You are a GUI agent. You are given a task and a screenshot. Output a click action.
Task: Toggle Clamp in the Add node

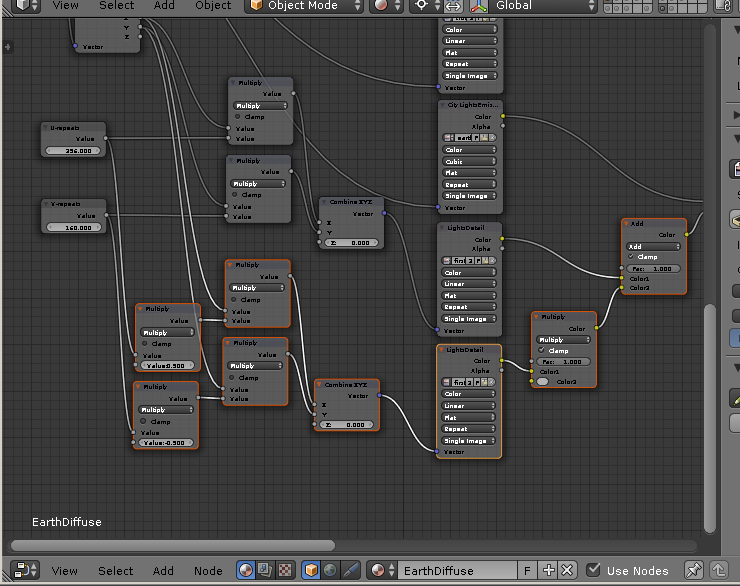631,257
